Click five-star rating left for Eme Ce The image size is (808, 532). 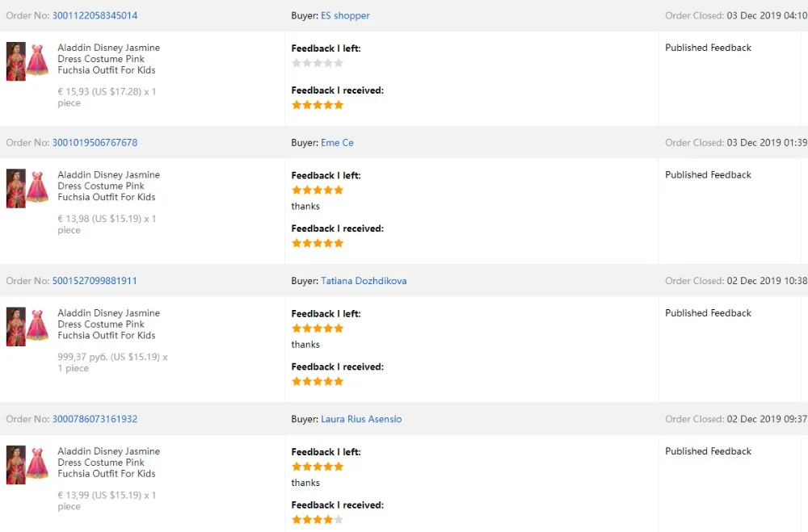318,190
